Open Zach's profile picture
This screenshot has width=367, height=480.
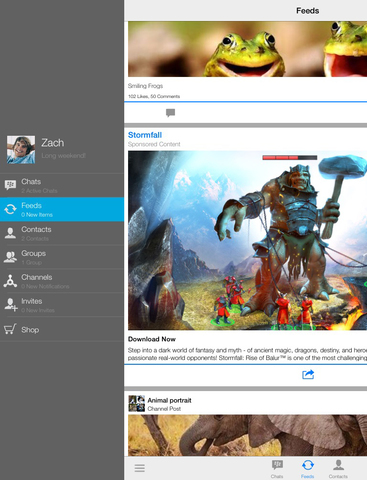click(x=21, y=149)
